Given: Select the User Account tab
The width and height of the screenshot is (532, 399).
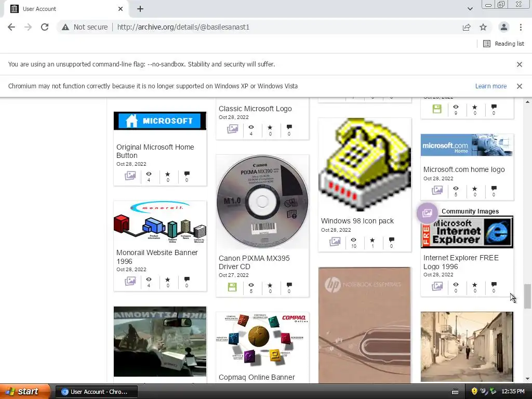Looking at the screenshot, I should pyautogui.click(x=66, y=9).
